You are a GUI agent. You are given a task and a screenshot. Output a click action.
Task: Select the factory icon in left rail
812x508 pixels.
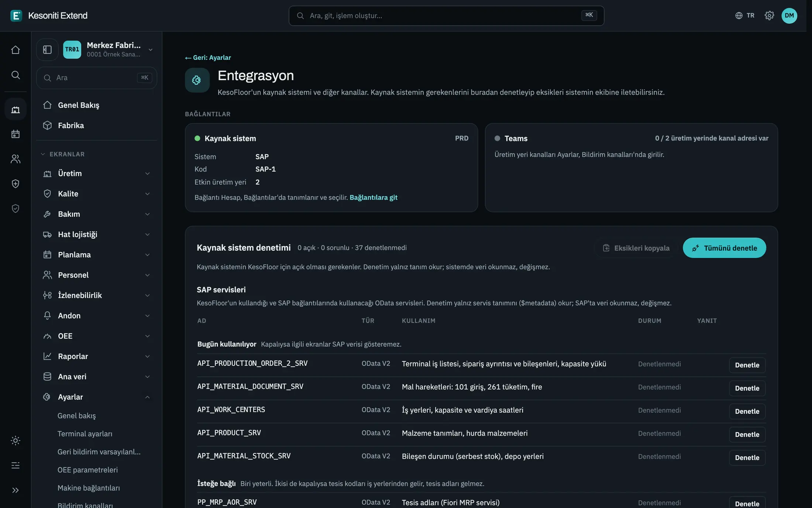(16, 109)
